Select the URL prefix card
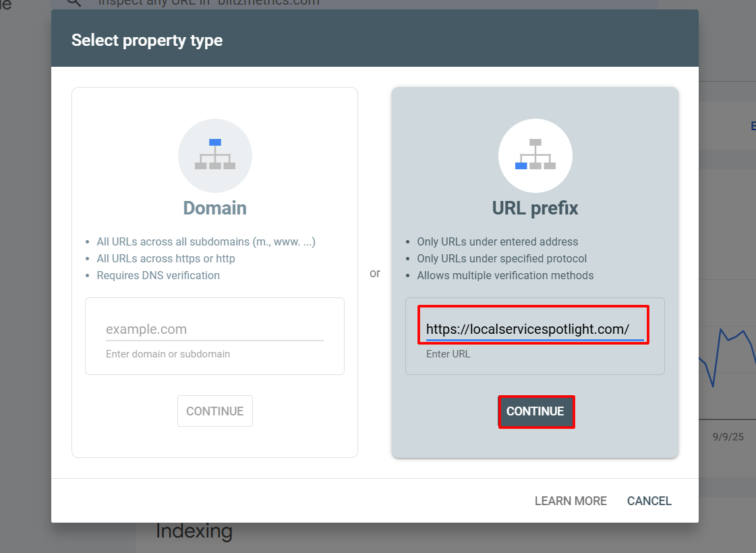 click(535, 270)
